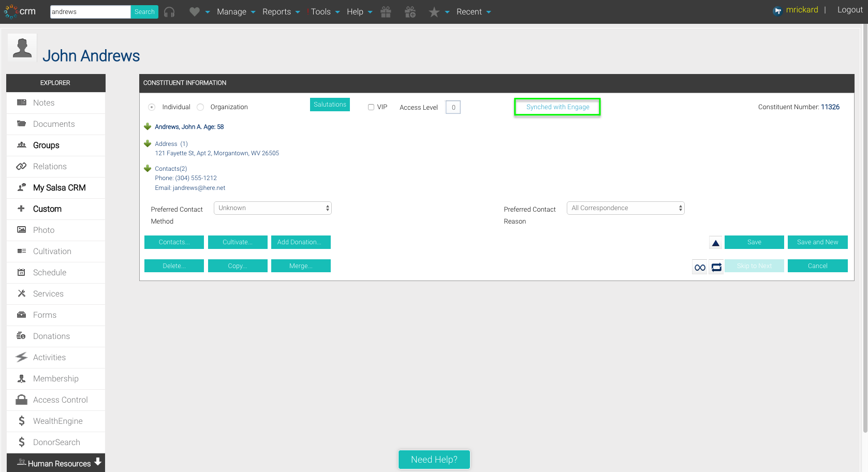Screen dimensions: 868x472
Task: Open Custom section in sidebar
Action: tap(56, 209)
